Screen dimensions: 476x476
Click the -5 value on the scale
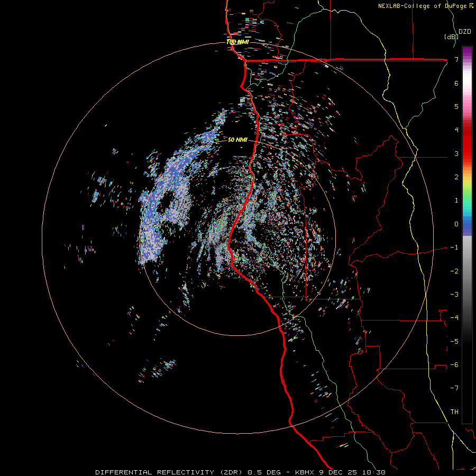454,341
